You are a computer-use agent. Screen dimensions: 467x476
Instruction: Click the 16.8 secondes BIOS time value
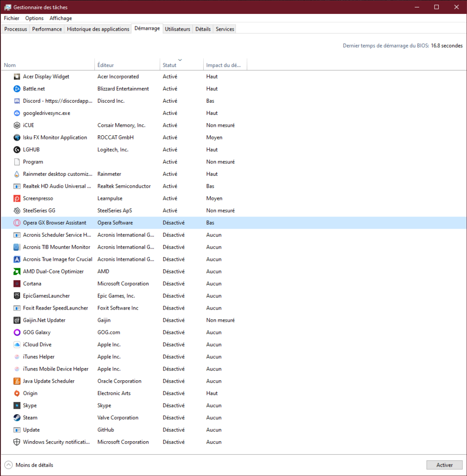click(447, 46)
